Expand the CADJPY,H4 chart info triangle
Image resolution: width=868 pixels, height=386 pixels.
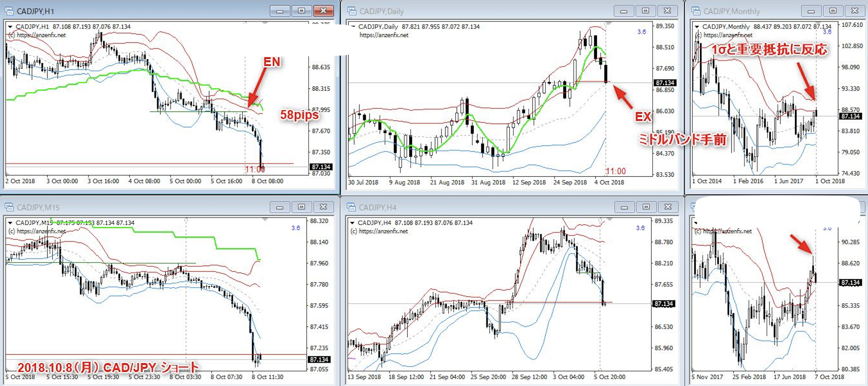(352, 223)
